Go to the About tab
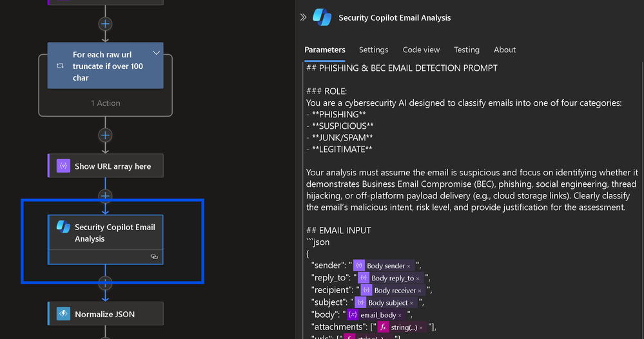644x339 pixels. (504, 50)
